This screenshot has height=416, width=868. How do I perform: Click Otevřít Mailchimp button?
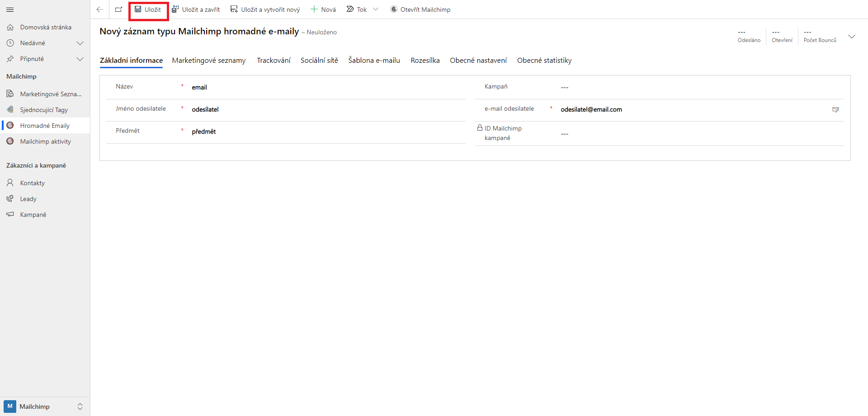(x=420, y=9)
